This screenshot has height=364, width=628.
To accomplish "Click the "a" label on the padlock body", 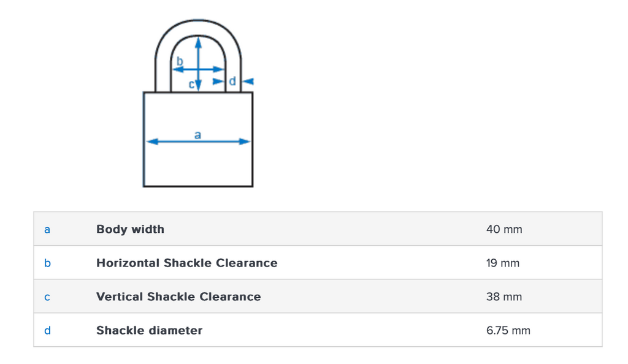I will 197,134.
